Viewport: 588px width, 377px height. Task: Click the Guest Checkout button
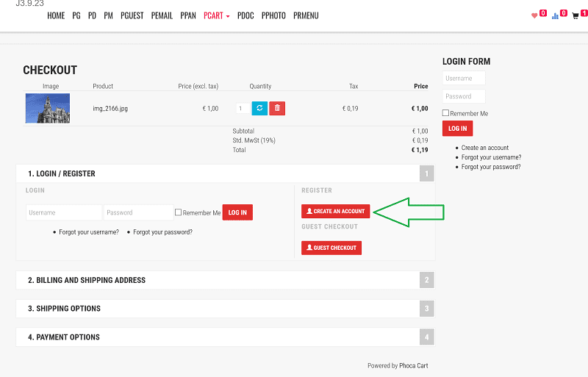click(x=331, y=248)
